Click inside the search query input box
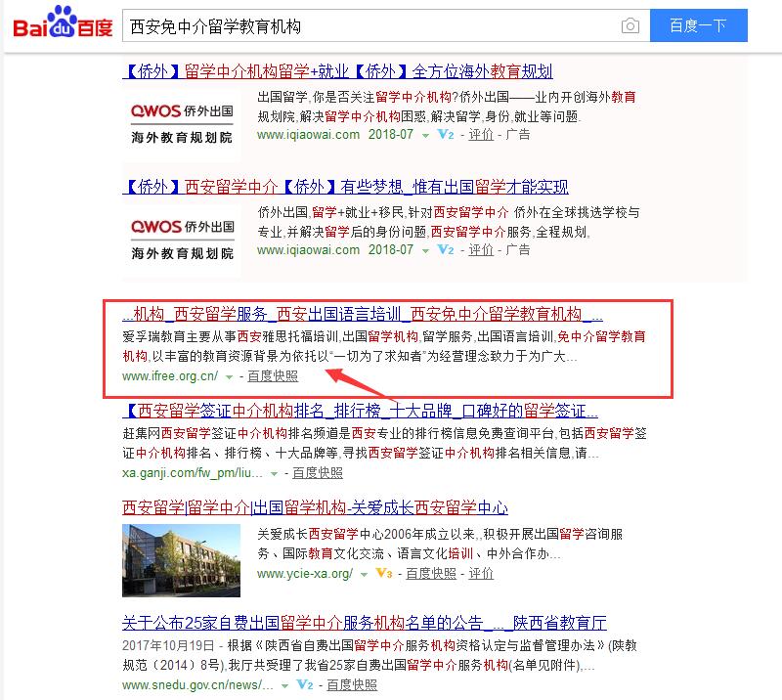Viewport: 782px width, 700px height. point(371,25)
